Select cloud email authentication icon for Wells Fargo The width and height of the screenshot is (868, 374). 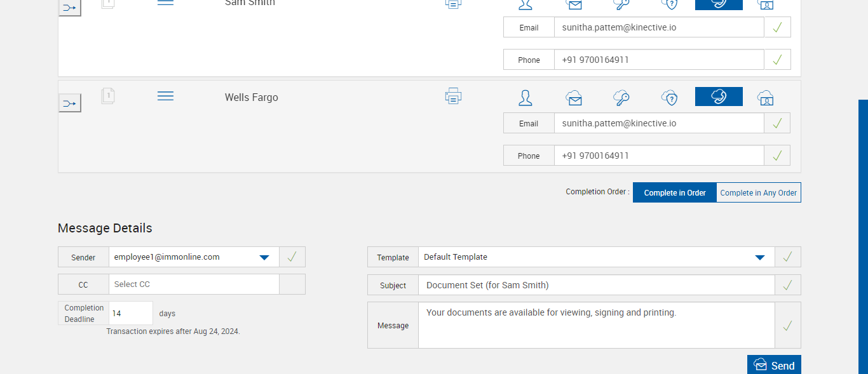574,98
